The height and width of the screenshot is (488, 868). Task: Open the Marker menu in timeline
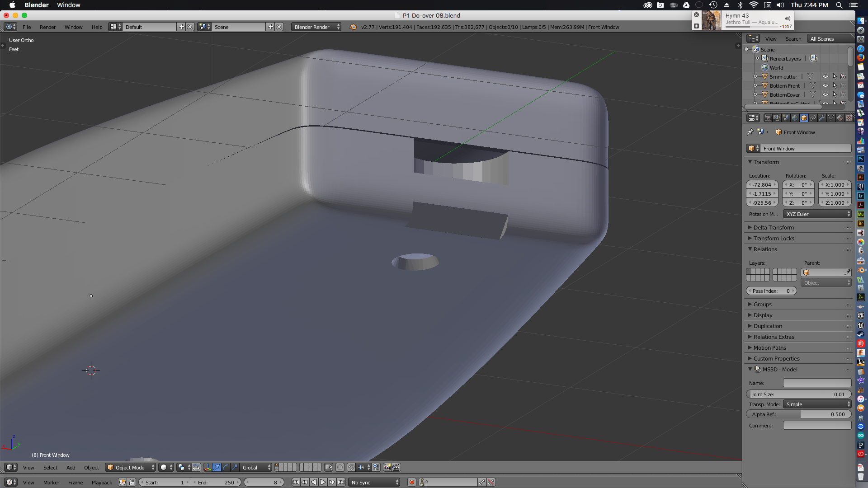[51, 483]
